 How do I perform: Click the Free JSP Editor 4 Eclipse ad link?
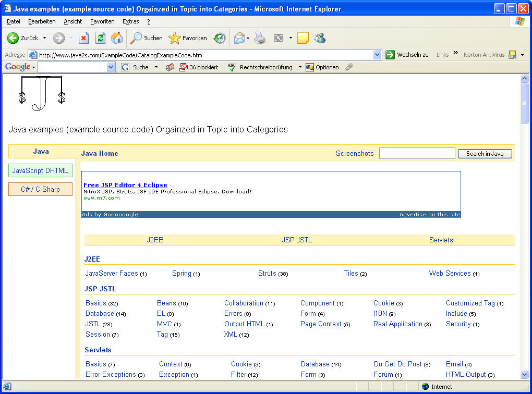click(125, 185)
